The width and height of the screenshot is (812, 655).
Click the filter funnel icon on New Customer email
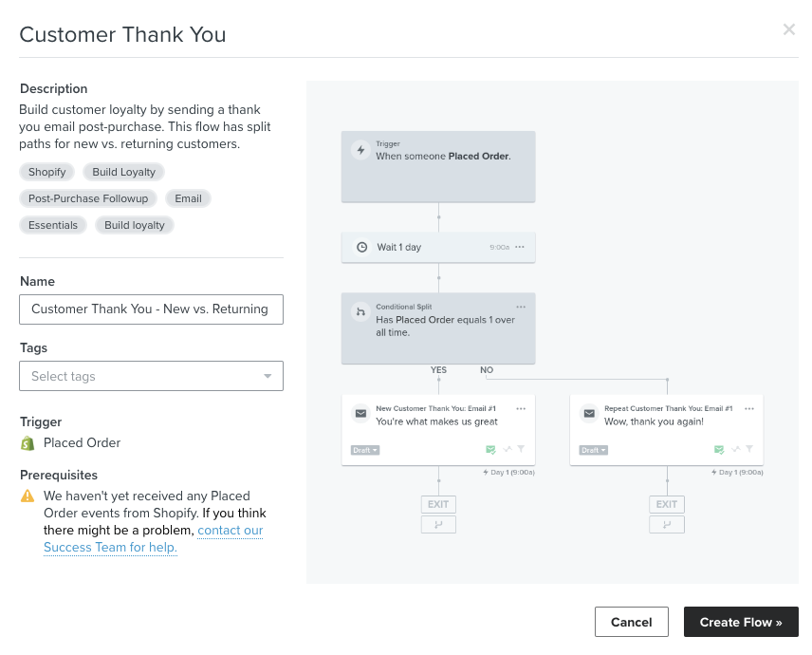click(x=522, y=449)
